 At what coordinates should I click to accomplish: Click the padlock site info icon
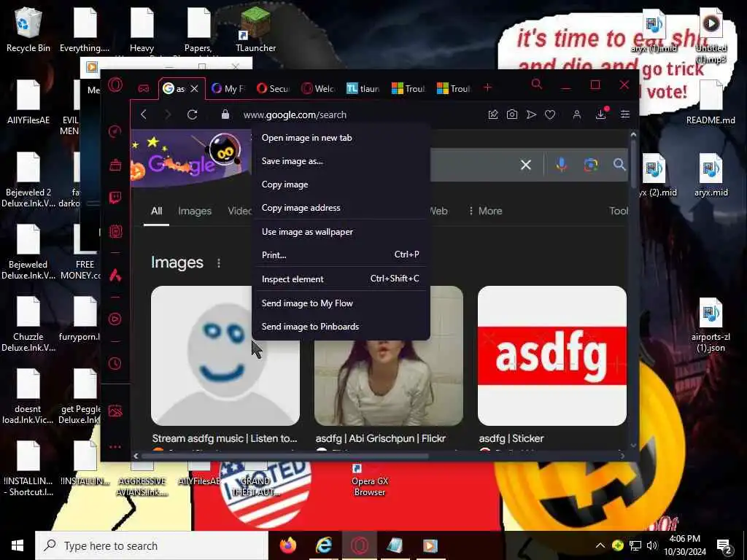(225, 114)
